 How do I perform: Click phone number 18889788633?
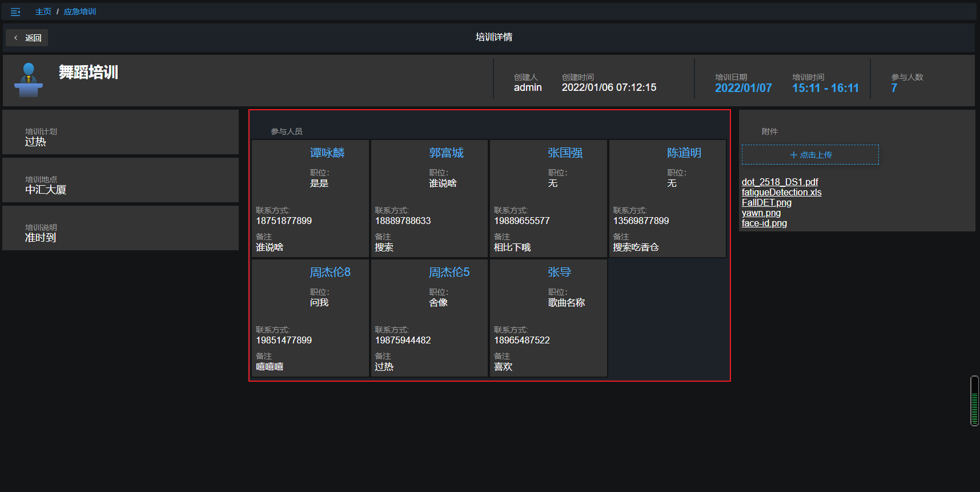point(403,221)
